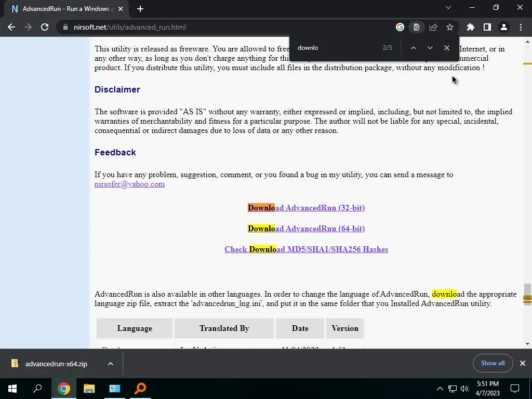Open a new browser tab
The height and width of the screenshot is (399, 532).
(140, 9)
